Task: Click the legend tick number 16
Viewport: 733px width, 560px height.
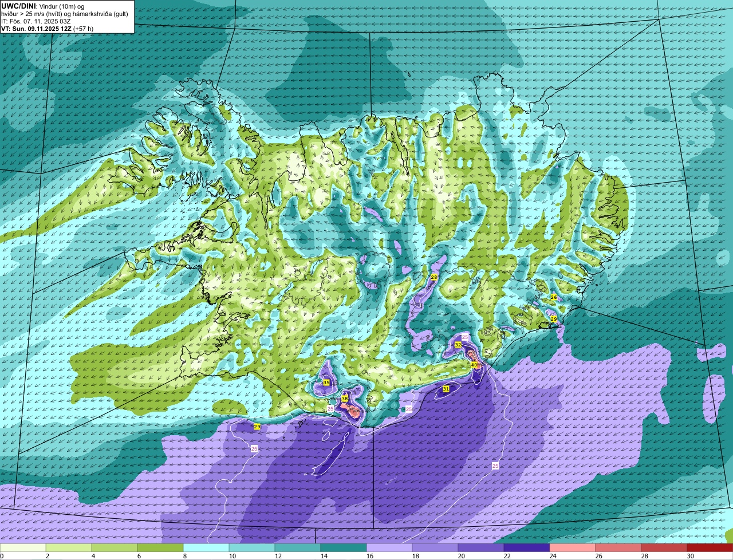Action: [369, 556]
